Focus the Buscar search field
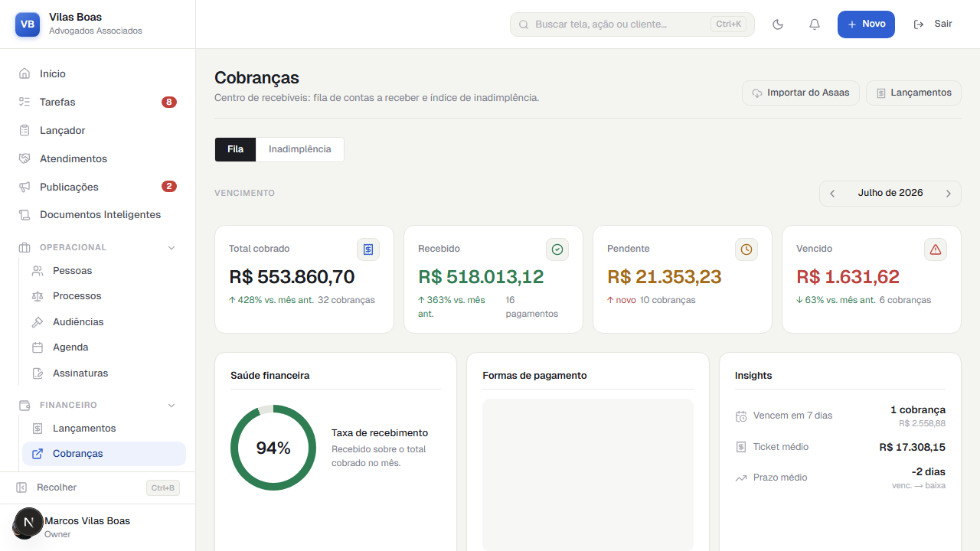The width and height of the screenshot is (980, 551). pos(632,24)
